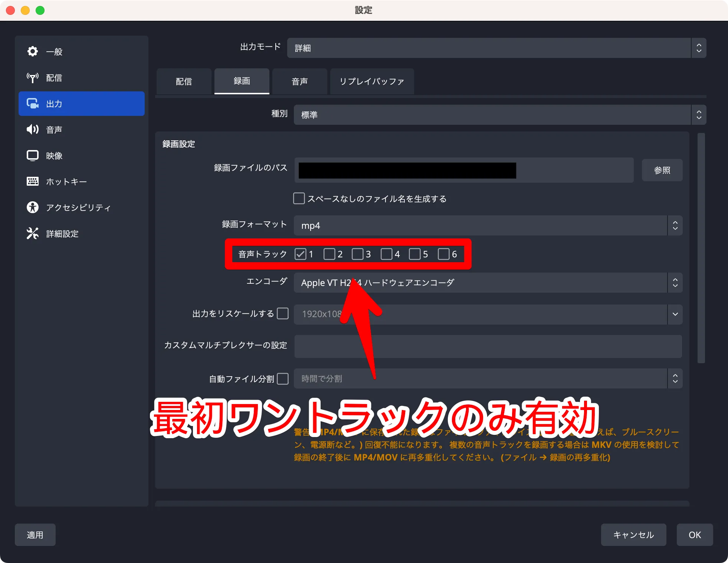Open 詳細設定 in the sidebar
The width and height of the screenshot is (728, 563).
[x=82, y=234]
